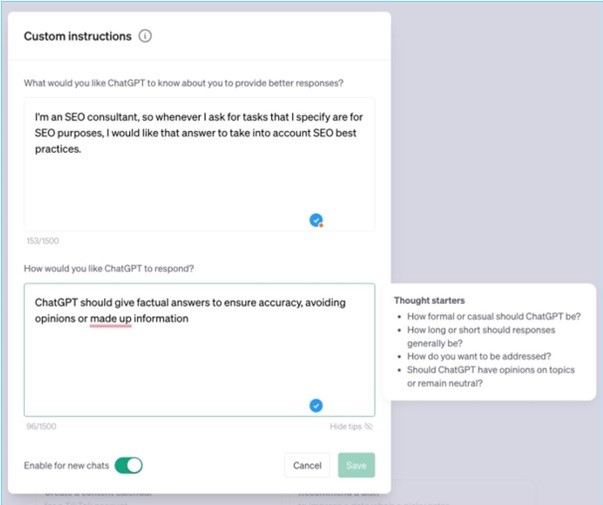The image size is (603, 505).
Task: Click the underlined words 'made up'
Action: pos(111,319)
